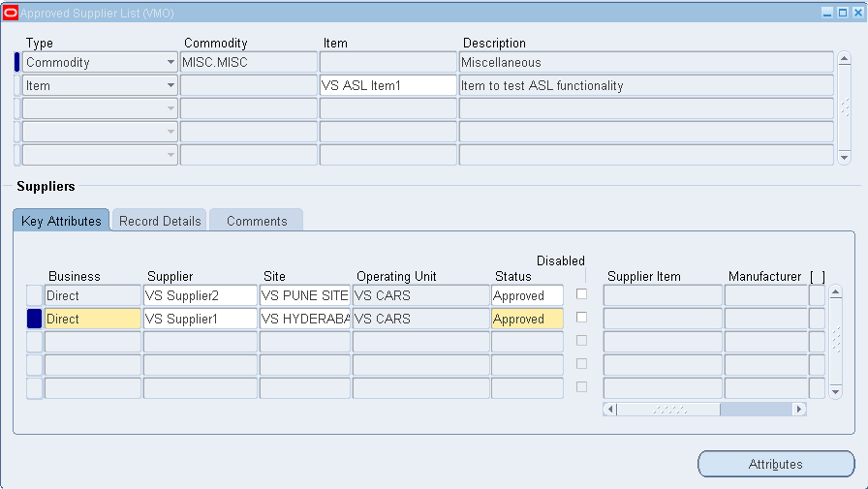Click Business field Direct for VS Supplier1
The height and width of the screenshot is (489, 868).
pos(92,320)
